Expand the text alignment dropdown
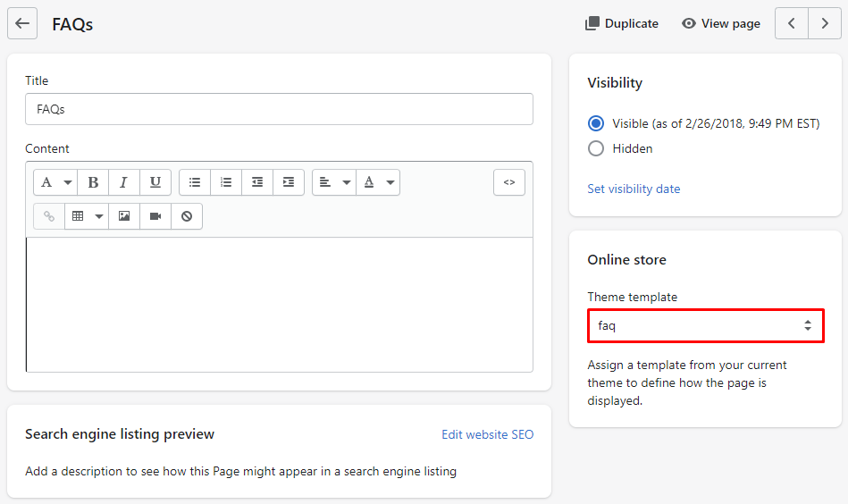848x504 pixels. pos(334,182)
